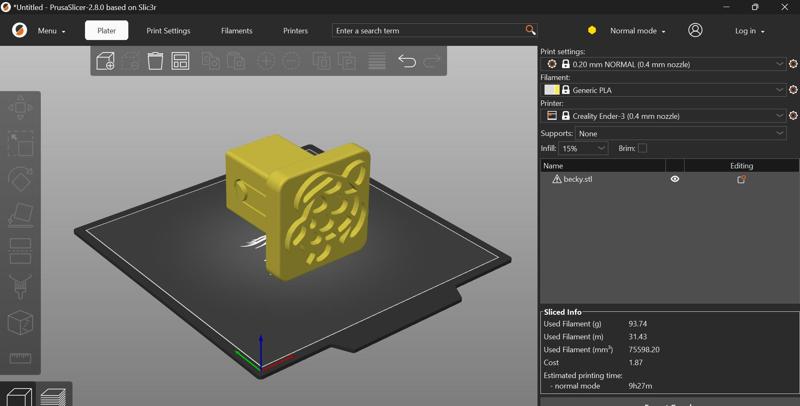This screenshot has height=406, width=800.
Task: Open printer settings gear icon
Action: pos(793,116)
